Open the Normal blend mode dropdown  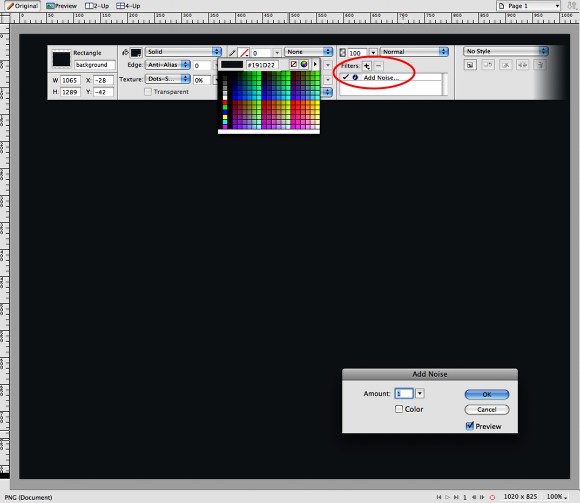(x=414, y=52)
